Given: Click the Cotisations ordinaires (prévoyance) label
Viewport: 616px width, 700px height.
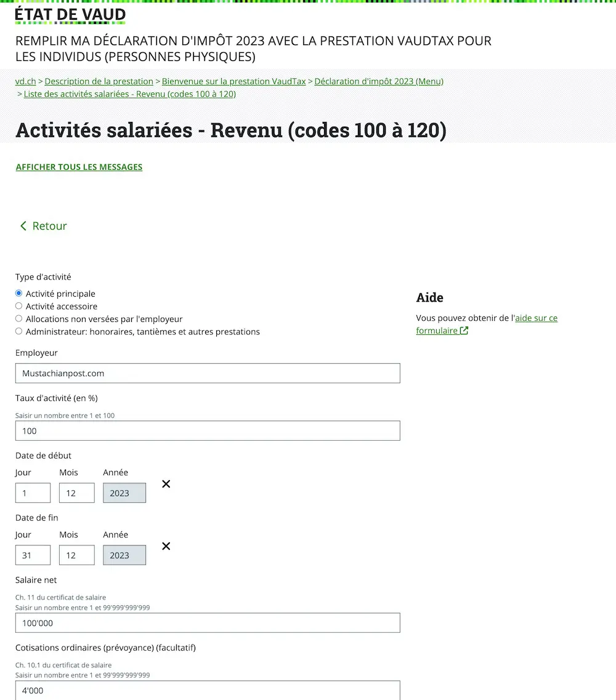Looking at the screenshot, I should [105, 648].
